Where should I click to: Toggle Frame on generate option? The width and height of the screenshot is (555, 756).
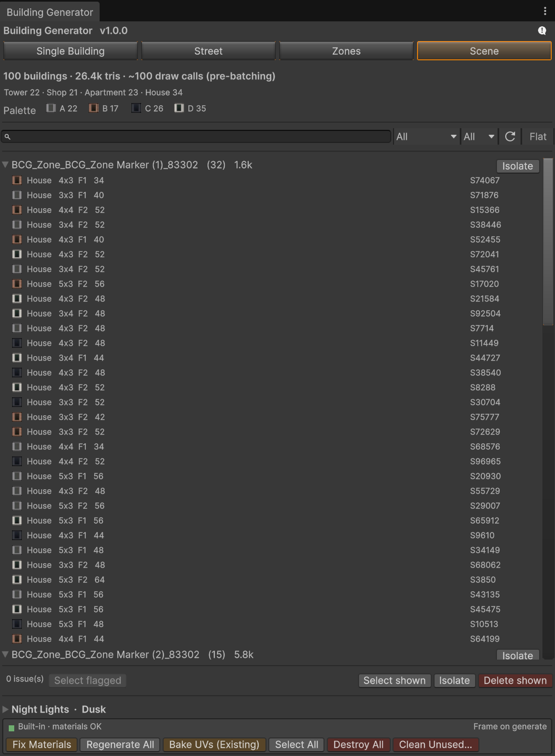pos(510,726)
